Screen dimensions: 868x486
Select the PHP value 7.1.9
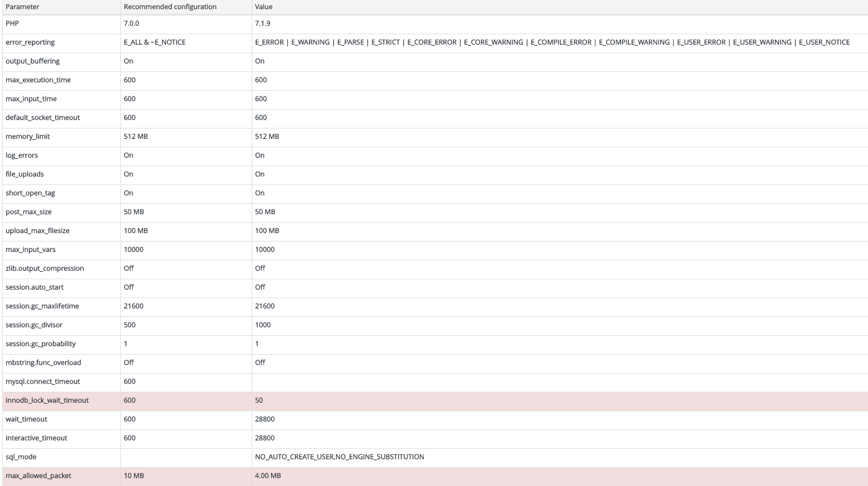point(263,23)
